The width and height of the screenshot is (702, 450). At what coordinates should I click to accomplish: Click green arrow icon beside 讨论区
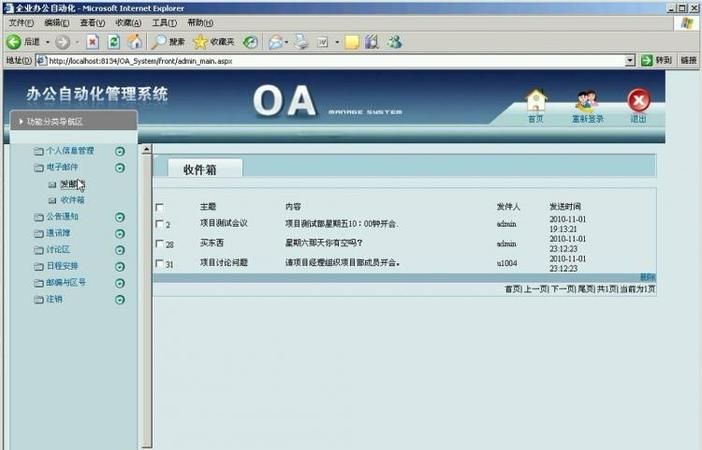tap(120, 250)
